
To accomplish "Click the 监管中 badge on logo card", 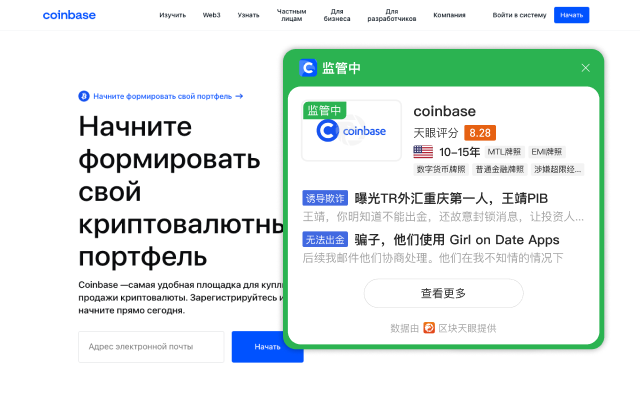I will click(x=324, y=110).
